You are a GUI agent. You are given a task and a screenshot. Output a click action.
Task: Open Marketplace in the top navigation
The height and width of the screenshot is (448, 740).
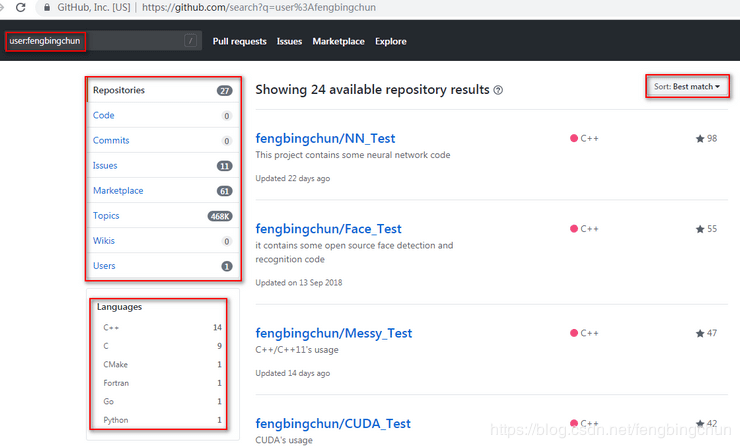tap(338, 42)
